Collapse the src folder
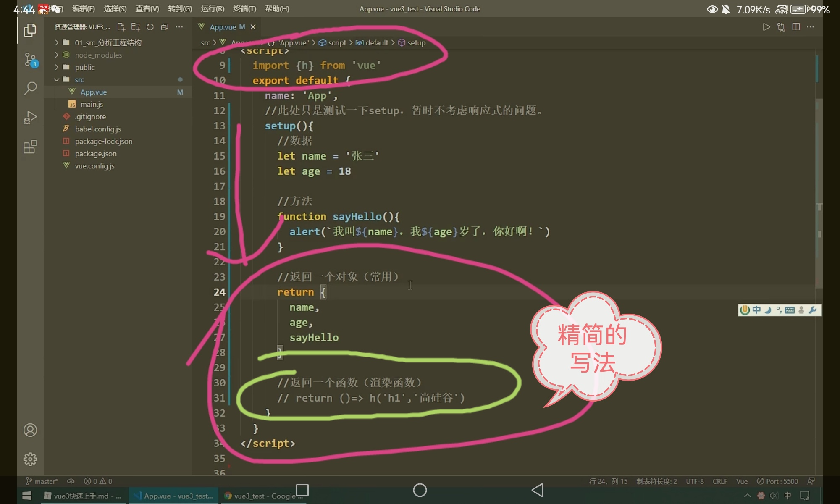 point(79,79)
